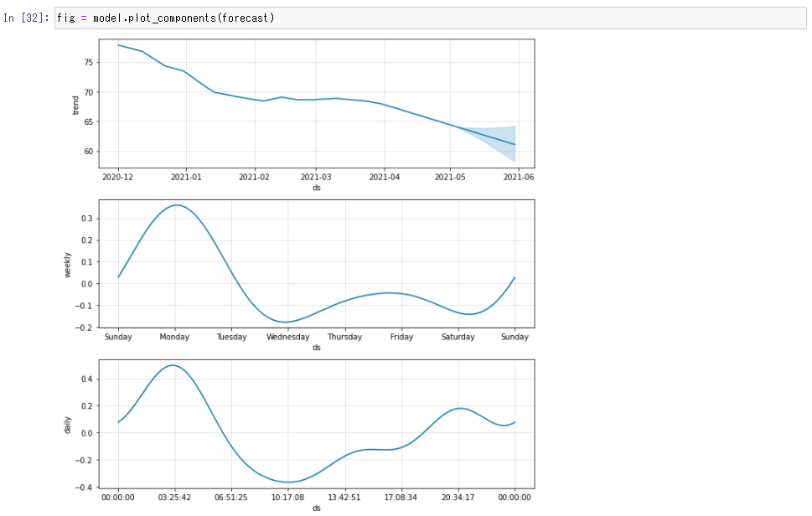Viewport: 812px width, 516px height.
Task: Click the weekly seasonality chart
Action: pyautogui.click(x=317, y=263)
